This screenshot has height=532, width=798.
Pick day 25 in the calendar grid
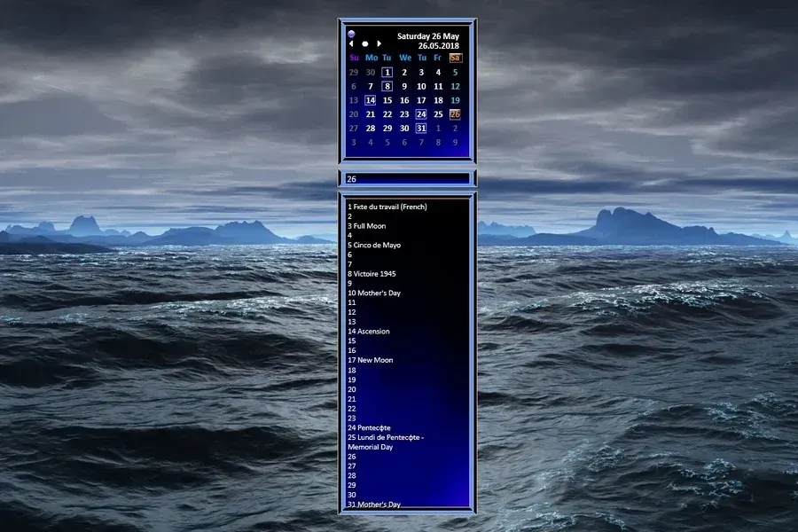(438, 114)
